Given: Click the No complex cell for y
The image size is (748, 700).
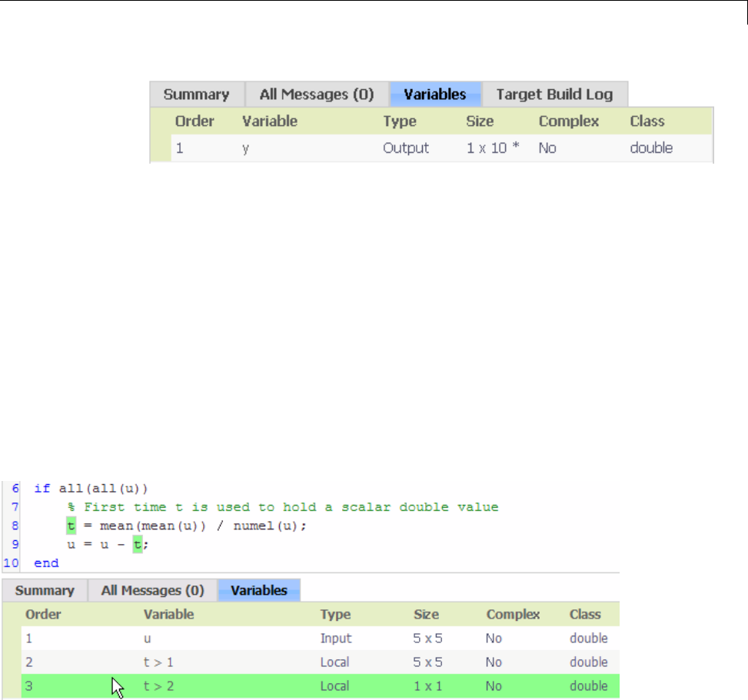Looking at the screenshot, I should pyautogui.click(x=547, y=148).
